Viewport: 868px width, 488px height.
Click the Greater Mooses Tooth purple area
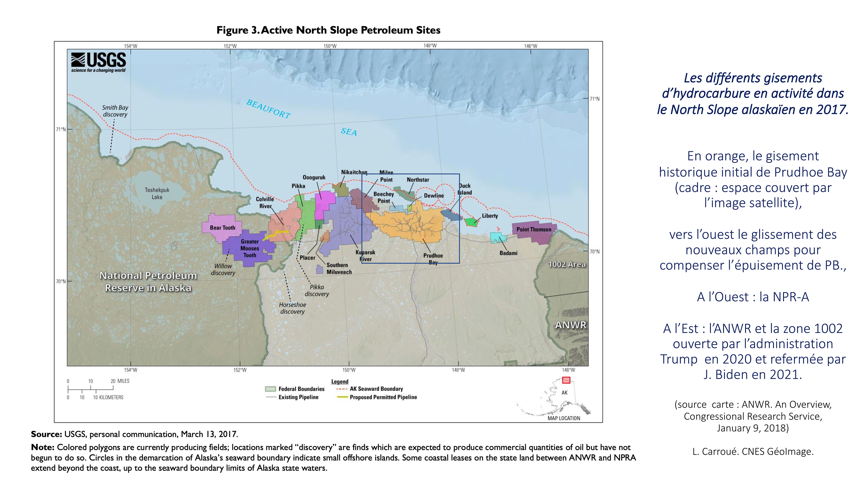250,249
